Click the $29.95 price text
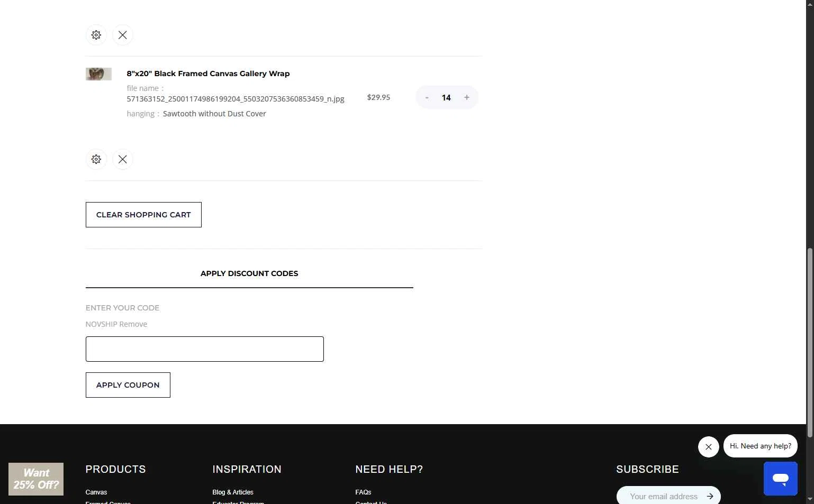Viewport: 814px width, 504px height. 378,97
